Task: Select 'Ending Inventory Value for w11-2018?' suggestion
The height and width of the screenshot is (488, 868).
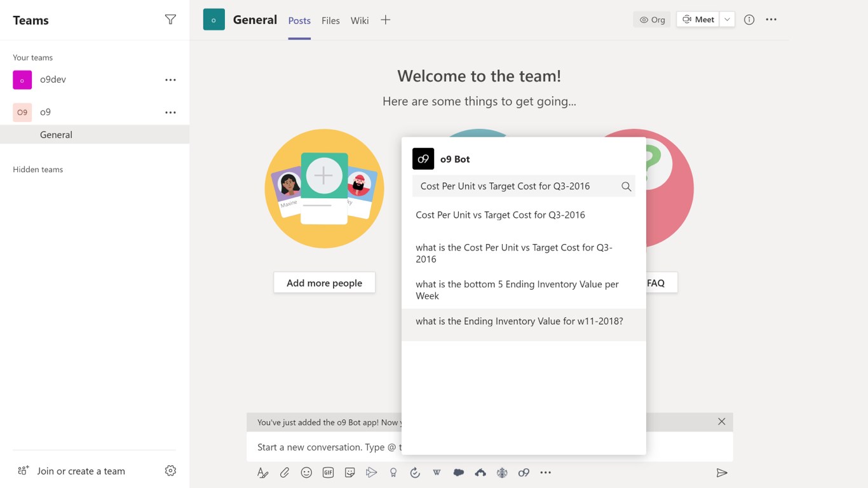Action: point(524,325)
